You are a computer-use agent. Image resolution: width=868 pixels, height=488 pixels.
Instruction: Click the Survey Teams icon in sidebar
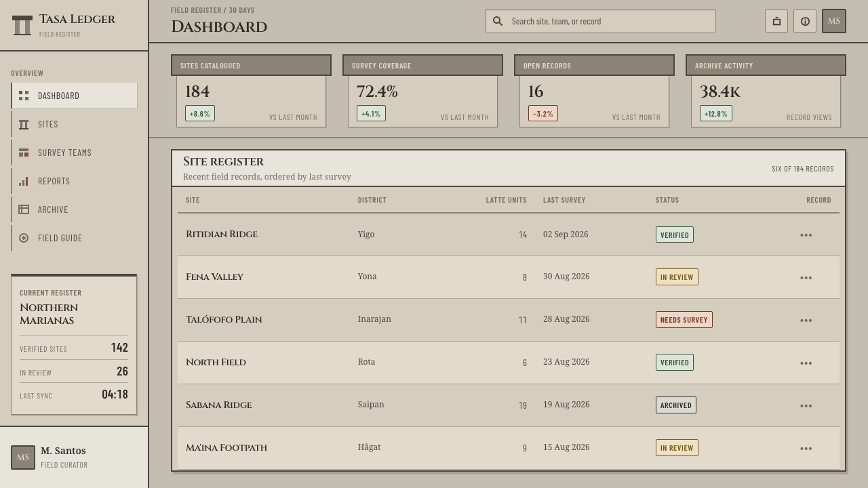[24, 152]
